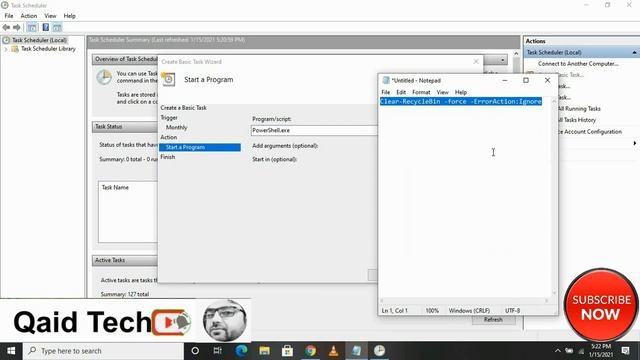Viewport: 640px width, 360px height.
Task: Click Notepad vertical scrollbar down arrow
Action: coord(554,292)
